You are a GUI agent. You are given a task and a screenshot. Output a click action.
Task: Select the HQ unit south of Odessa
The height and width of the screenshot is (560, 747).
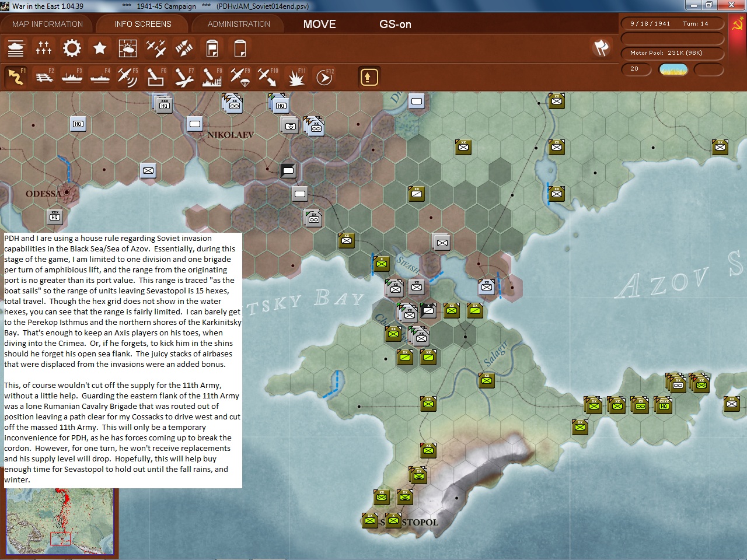tap(55, 217)
